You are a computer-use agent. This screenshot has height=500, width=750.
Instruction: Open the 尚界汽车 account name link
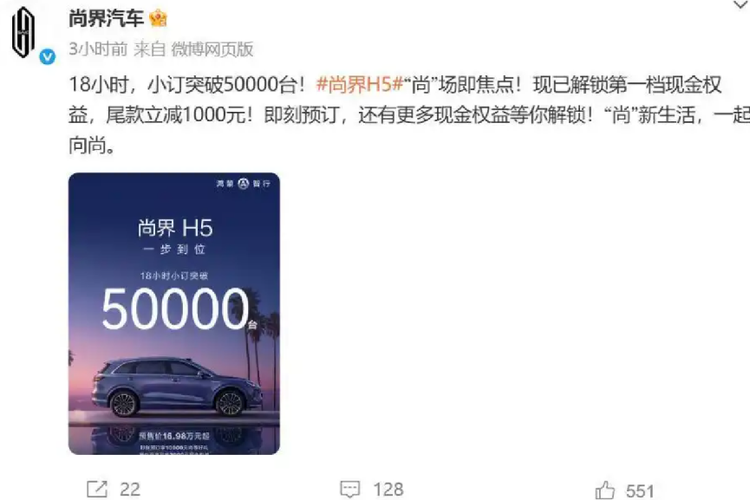[x=106, y=19]
